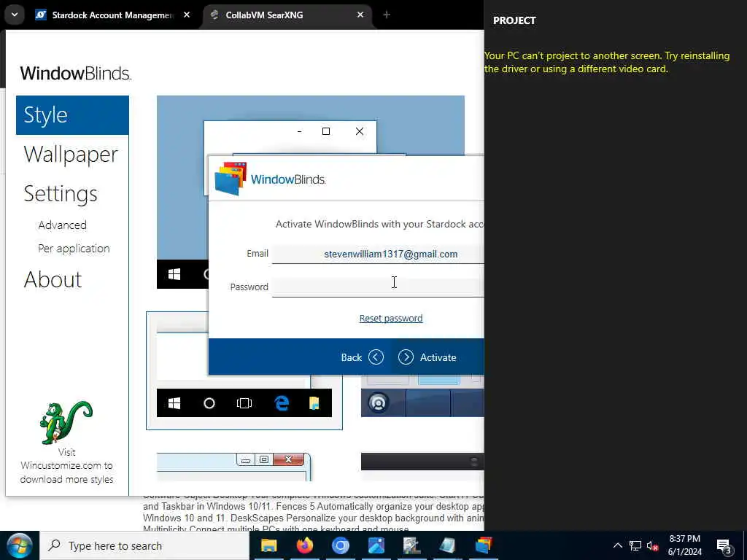This screenshot has width=747, height=560.
Task: Click the "Your PC can't project" message
Action: [x=606, y=62]
